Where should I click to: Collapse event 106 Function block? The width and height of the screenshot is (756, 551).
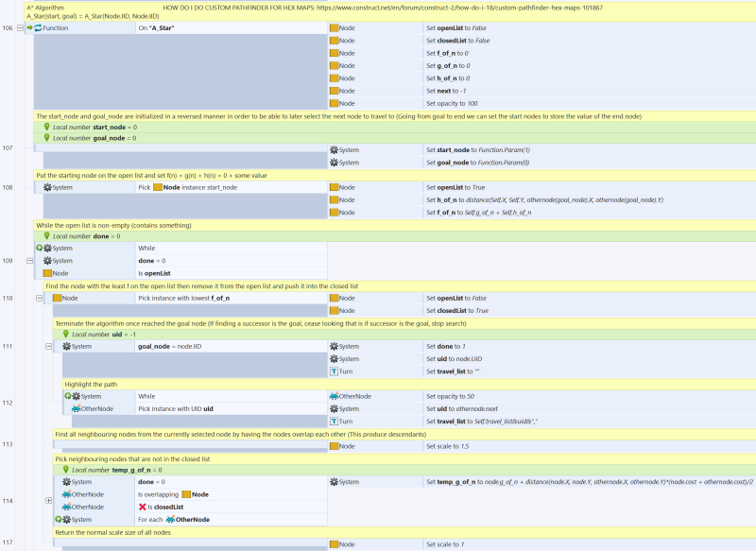tap(21, 28)
